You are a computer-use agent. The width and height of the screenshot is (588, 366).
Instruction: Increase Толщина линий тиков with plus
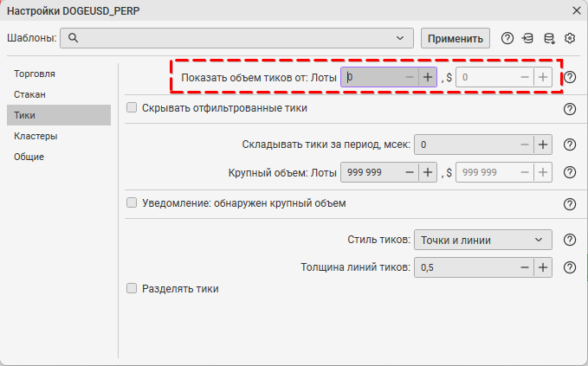click(543, 267)
